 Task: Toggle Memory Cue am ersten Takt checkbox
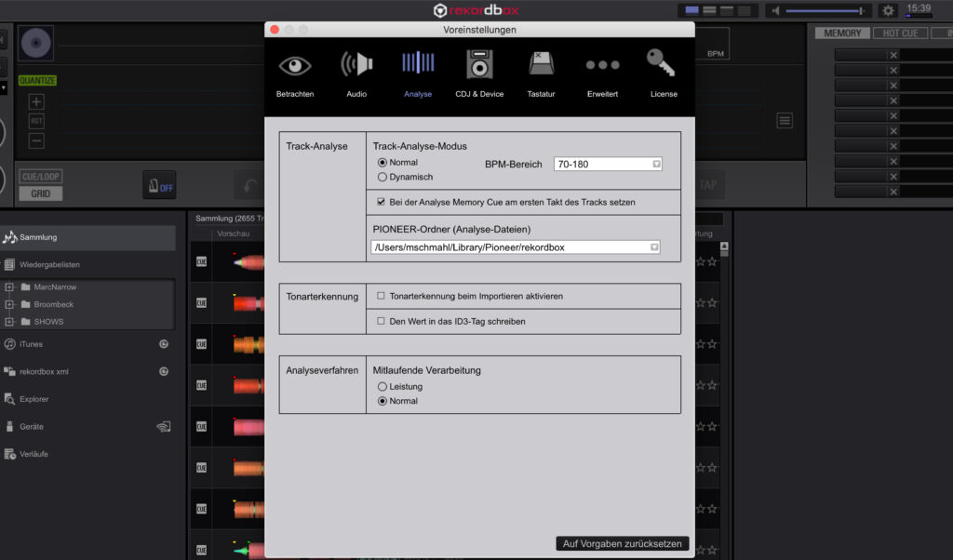(x=381, y=202)
